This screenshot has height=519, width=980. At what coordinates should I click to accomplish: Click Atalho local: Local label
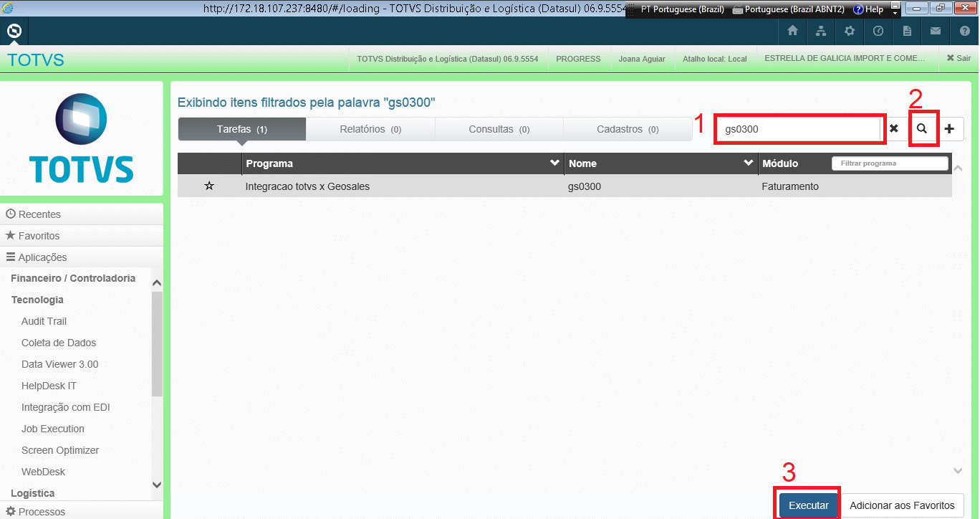(x=715, y=59)
